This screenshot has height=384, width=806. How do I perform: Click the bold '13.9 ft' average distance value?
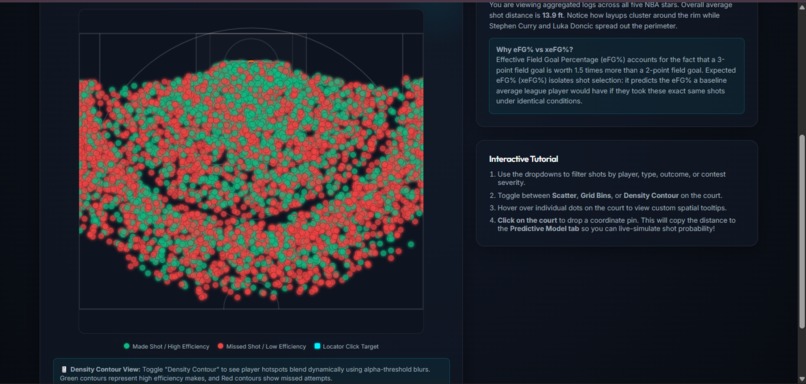(x=552, y=15)
